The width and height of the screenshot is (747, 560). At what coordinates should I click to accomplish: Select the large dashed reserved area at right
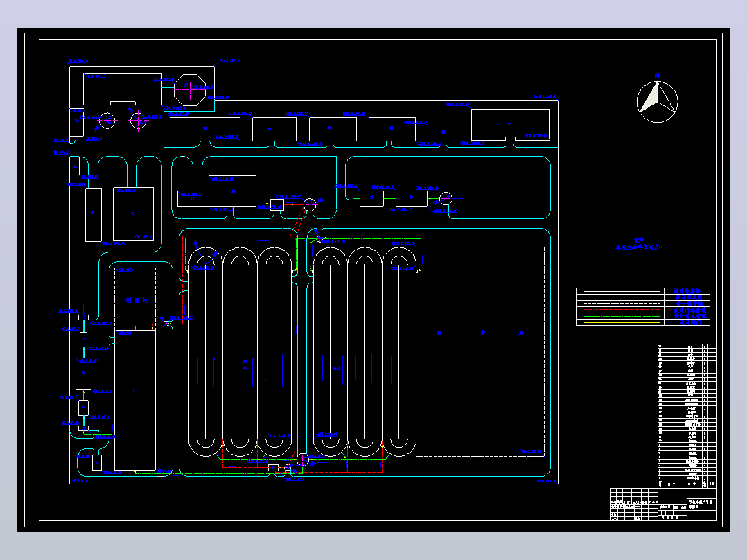480,351
